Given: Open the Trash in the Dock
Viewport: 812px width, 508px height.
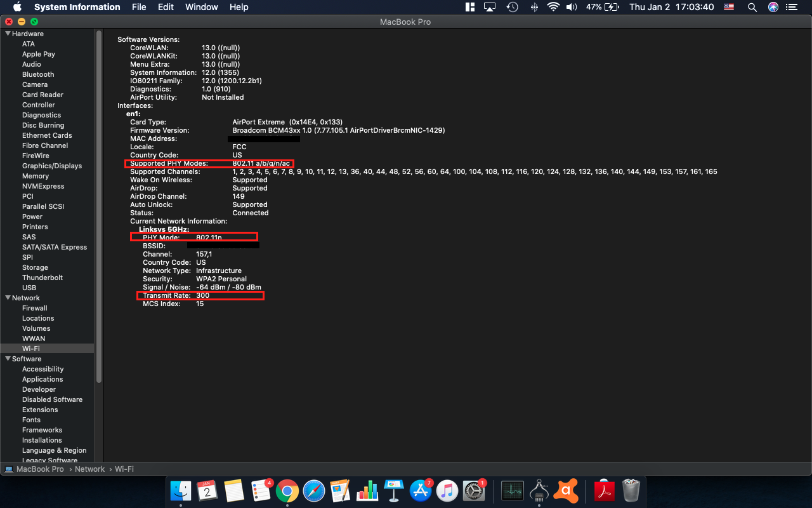Looking at the screenshot, I should click(x=631, y=490).
